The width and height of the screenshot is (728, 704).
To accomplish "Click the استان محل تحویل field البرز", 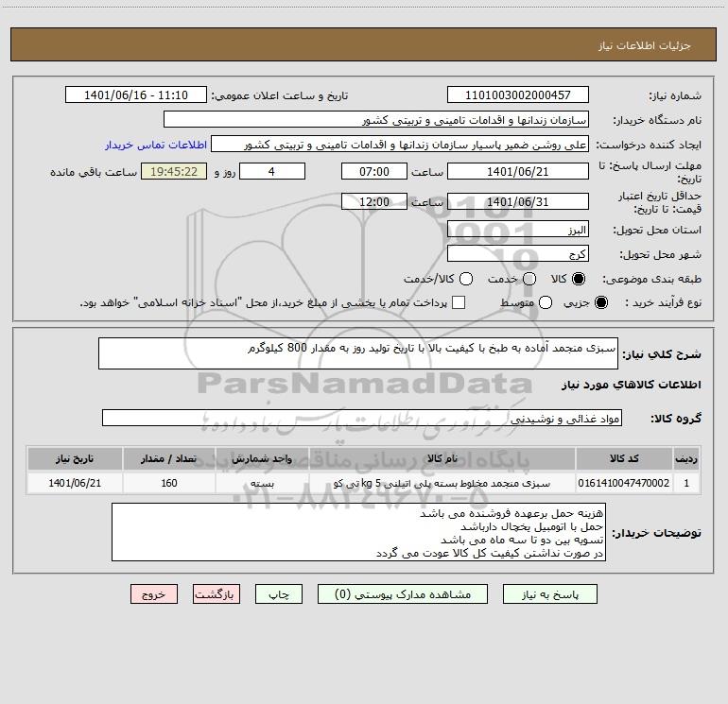I will (x=518, y=229).
